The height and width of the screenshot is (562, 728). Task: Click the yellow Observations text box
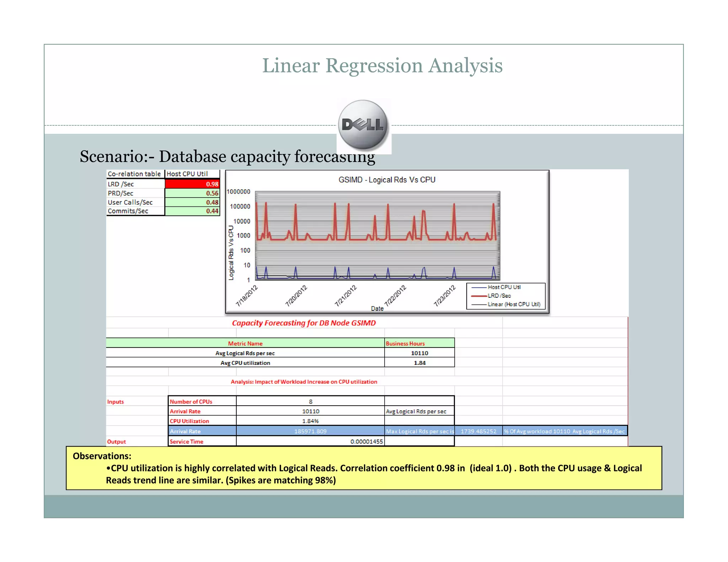(x=364, y=468)
